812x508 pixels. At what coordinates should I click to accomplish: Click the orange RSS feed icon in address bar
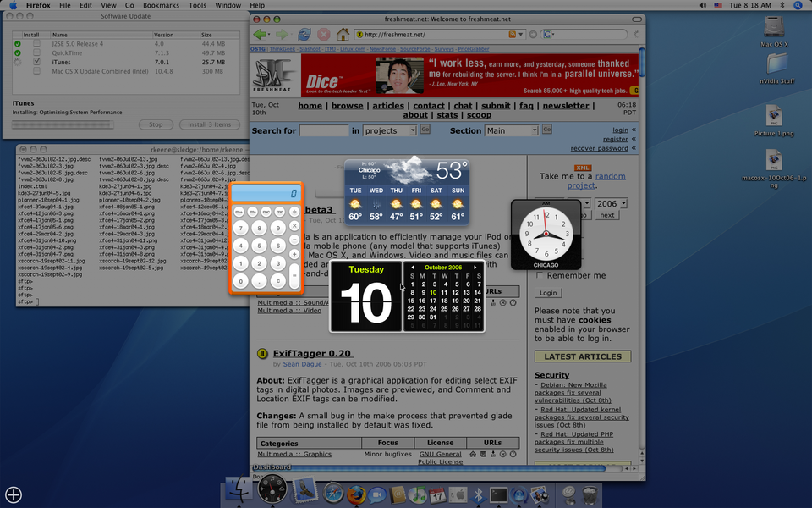coord(513,34)
